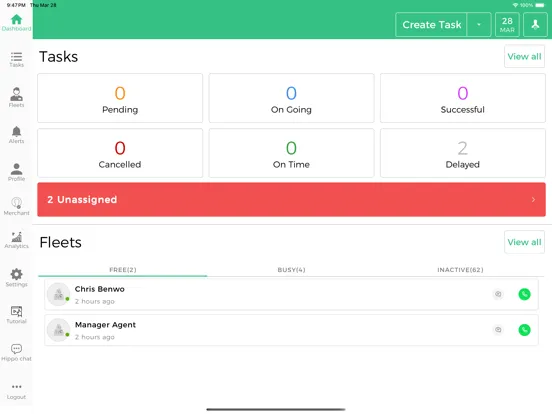Toggle eye icon for Manager Agent
The width and height of the screenshot is (552, 414).
coord(498,330)
